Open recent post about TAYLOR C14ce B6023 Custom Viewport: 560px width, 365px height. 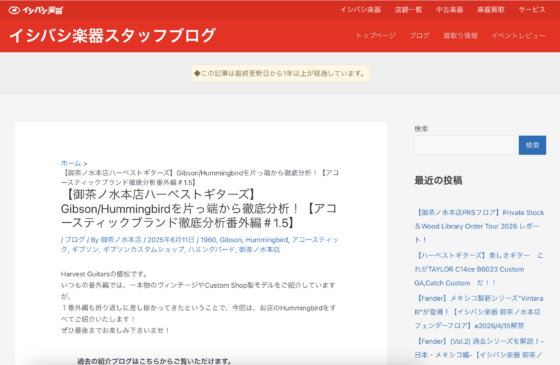479,269
